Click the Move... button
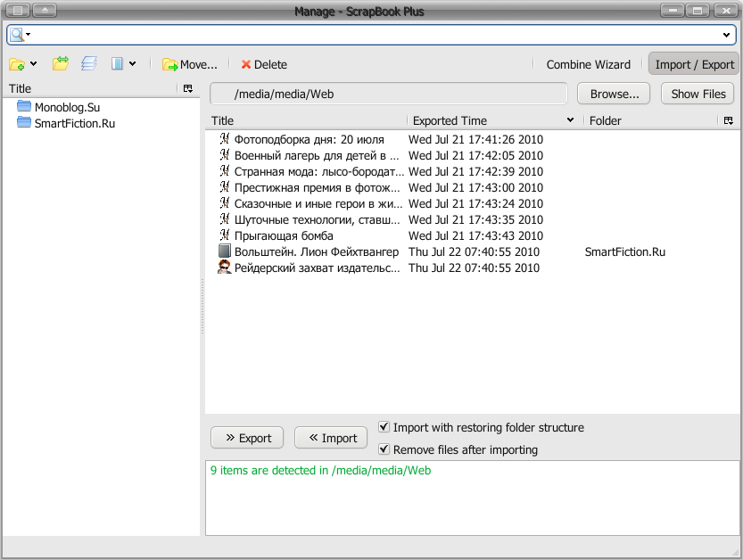The image size is (743, 560). tap(189, 64)
